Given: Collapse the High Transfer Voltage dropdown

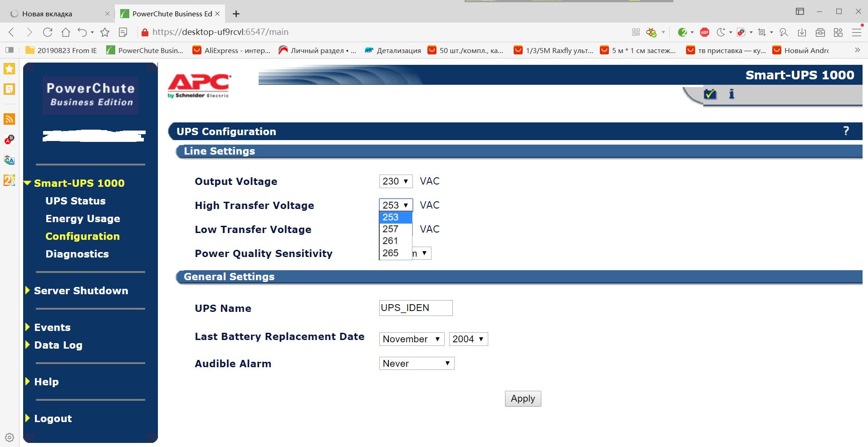Looking at the screenshot, I should point(396,205).
